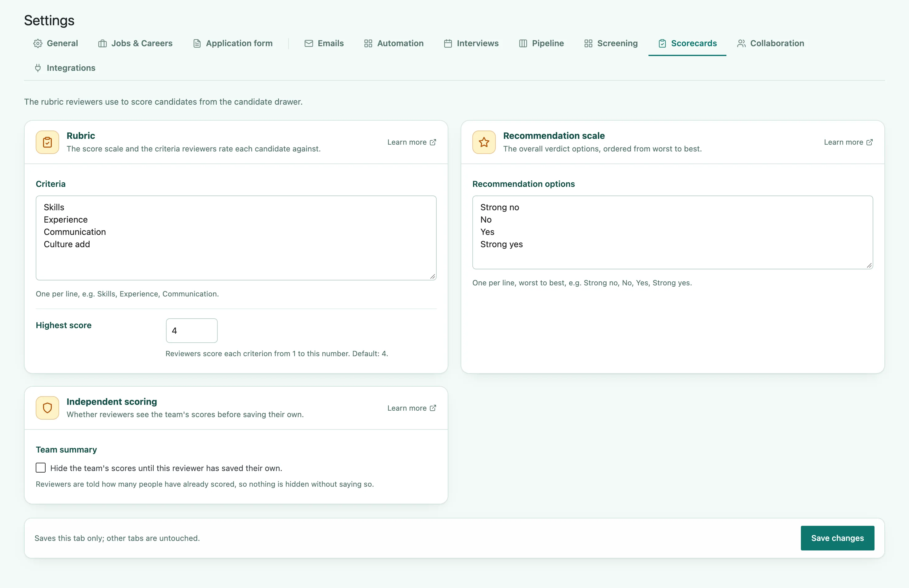Viewport: 909px width, 588px height.
Task: Click the Recommendation options text area
Action: click(x=673, y=232)
